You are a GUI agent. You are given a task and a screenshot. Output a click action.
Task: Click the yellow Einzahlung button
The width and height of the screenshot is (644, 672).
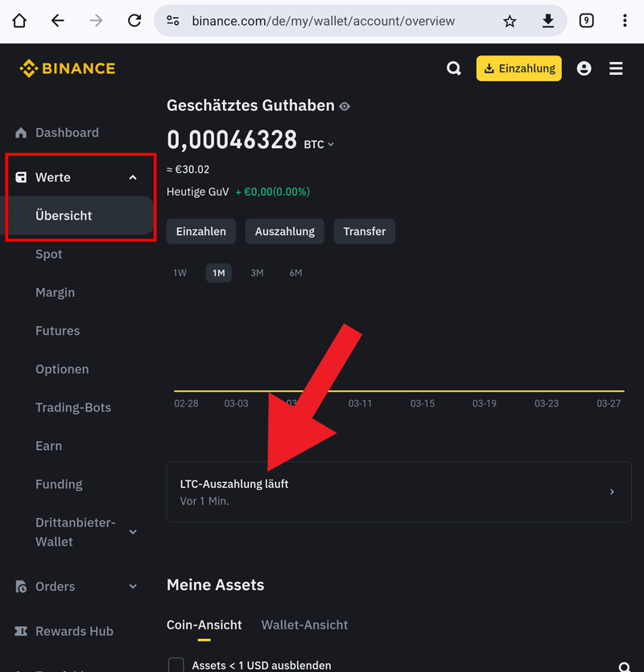coord(518,68)
